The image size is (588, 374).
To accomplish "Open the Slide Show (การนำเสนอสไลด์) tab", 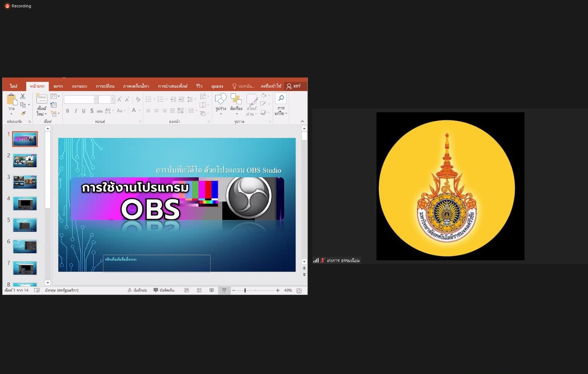I will 173,86.
